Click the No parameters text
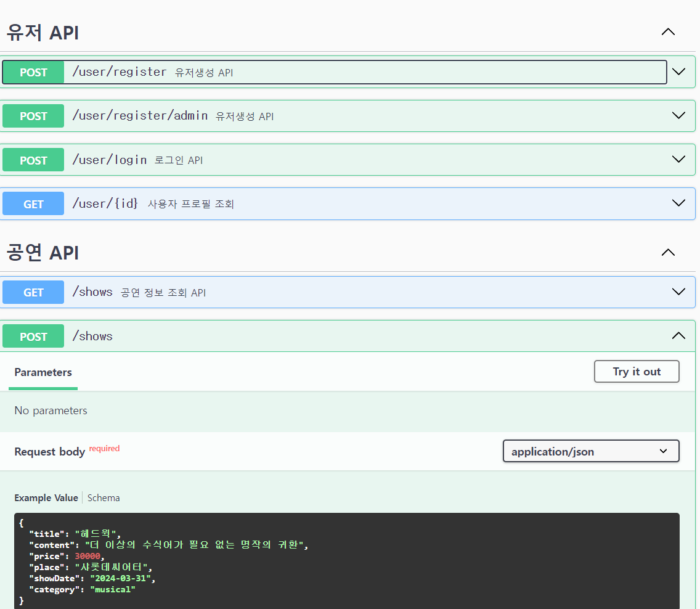Viewport: 700px width, 609px height. point(51,411)
